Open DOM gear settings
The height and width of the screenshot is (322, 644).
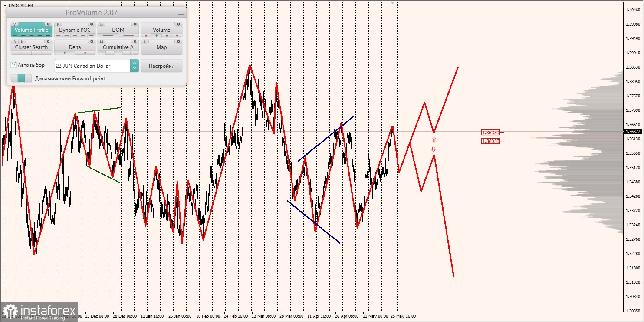pyautogui.click(x=135, y=24)
